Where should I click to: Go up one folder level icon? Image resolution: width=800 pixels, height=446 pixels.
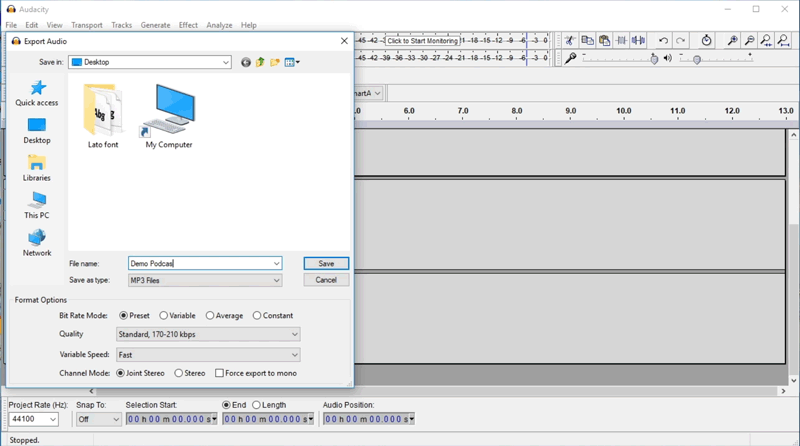click(260, 62)
